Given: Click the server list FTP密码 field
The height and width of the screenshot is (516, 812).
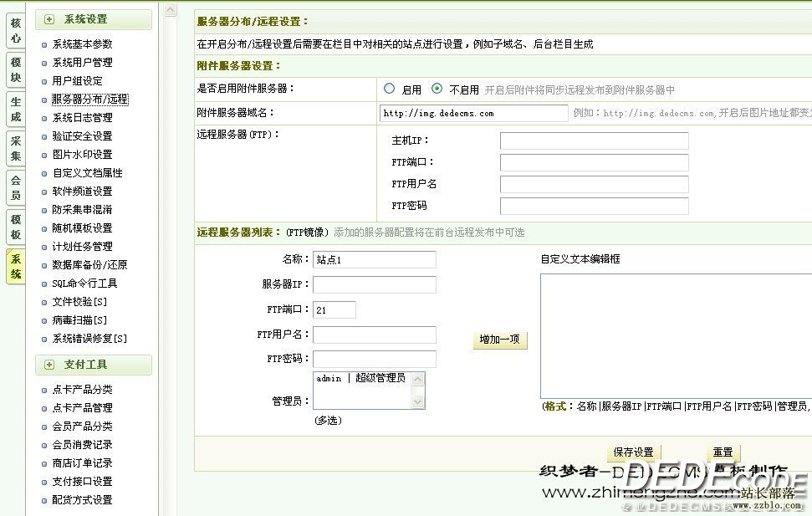Looking at the screenshot, I should point(375,359).
